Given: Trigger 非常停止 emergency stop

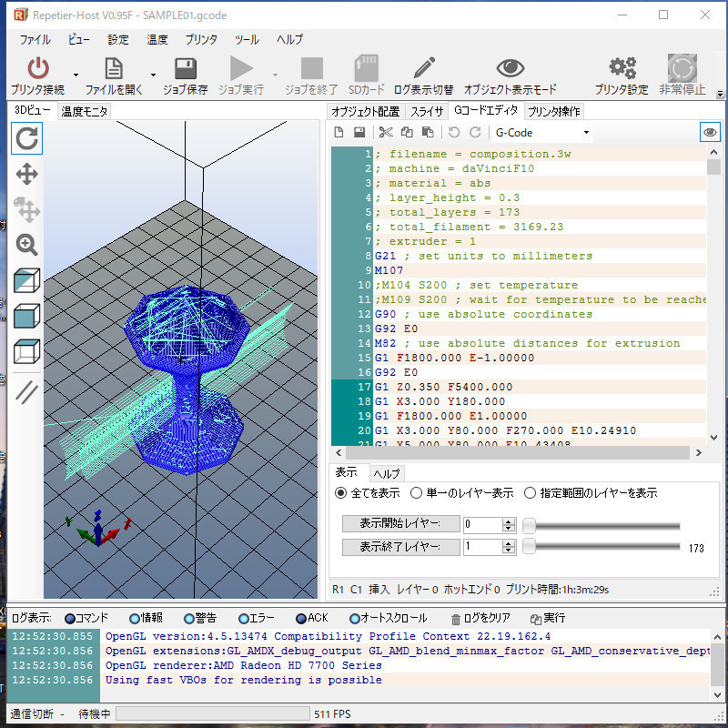Looking at the screenshot, I should tap(682, 68).
